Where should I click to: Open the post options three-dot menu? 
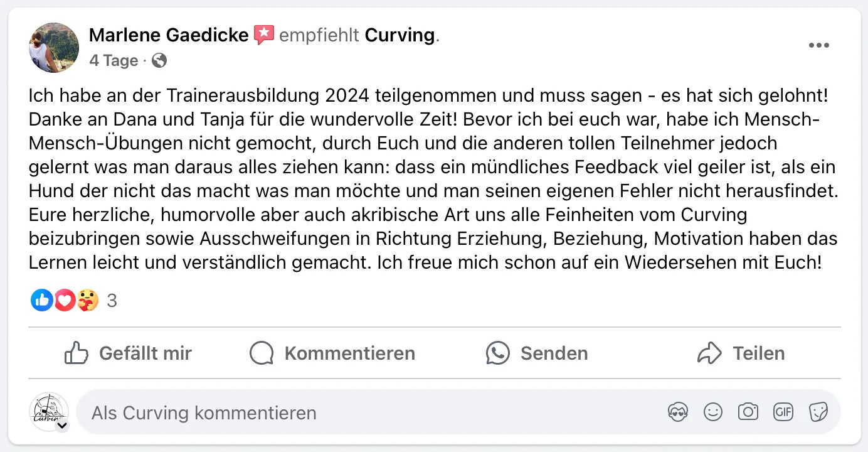click(x=819, y=45)
